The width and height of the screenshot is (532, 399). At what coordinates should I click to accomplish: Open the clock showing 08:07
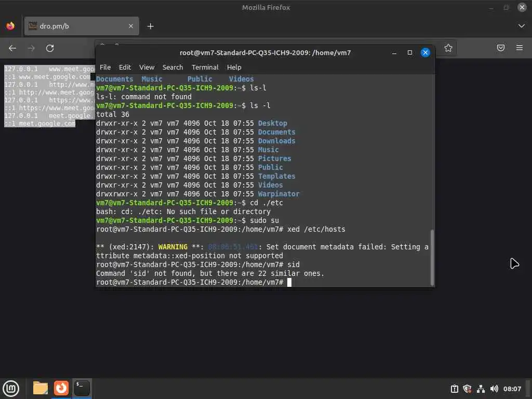[x=512, y=389]
